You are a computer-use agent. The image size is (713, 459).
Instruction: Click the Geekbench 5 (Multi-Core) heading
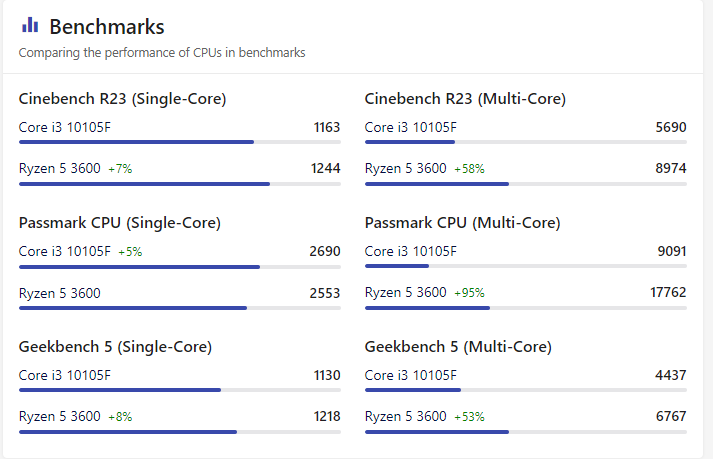pyautogui.click(x=458, y=347)
